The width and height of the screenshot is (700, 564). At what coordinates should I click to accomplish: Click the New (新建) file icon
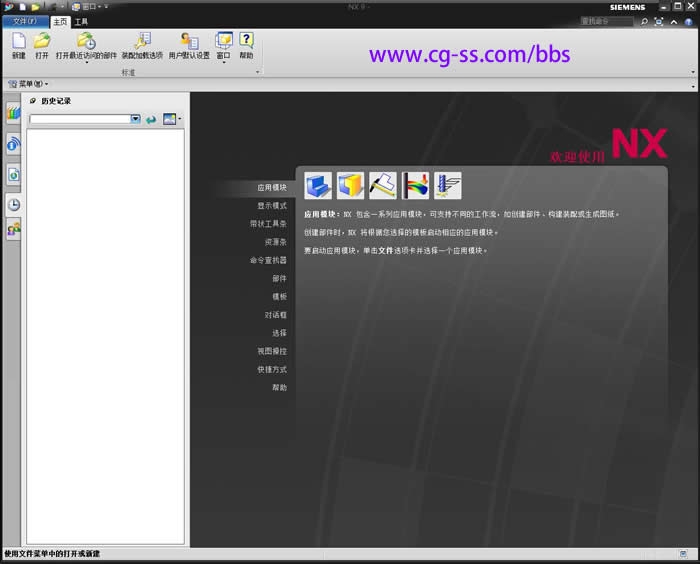point(19,41)
